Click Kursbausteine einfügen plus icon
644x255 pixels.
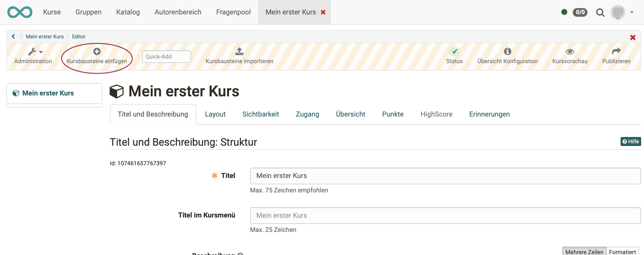point(97,51)
